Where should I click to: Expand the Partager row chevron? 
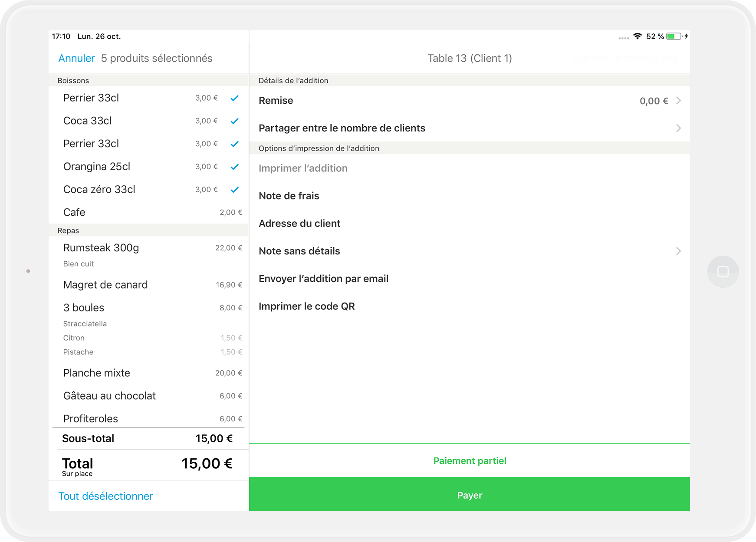pos(678,128)
